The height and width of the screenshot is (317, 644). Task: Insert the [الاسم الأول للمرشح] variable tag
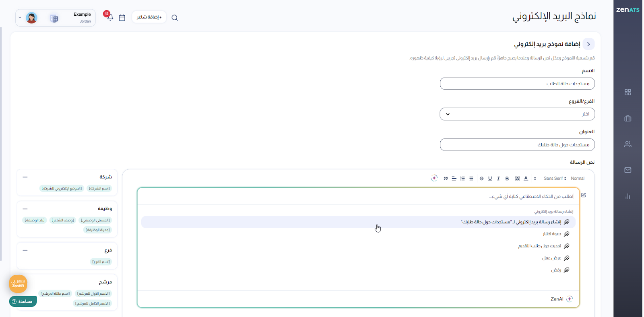93,294
